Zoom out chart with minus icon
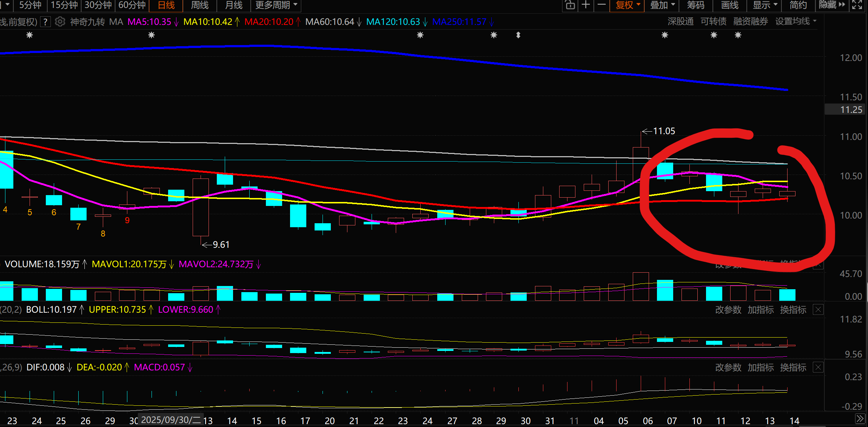This screenshot has height=427, width=868. point(601,5)
